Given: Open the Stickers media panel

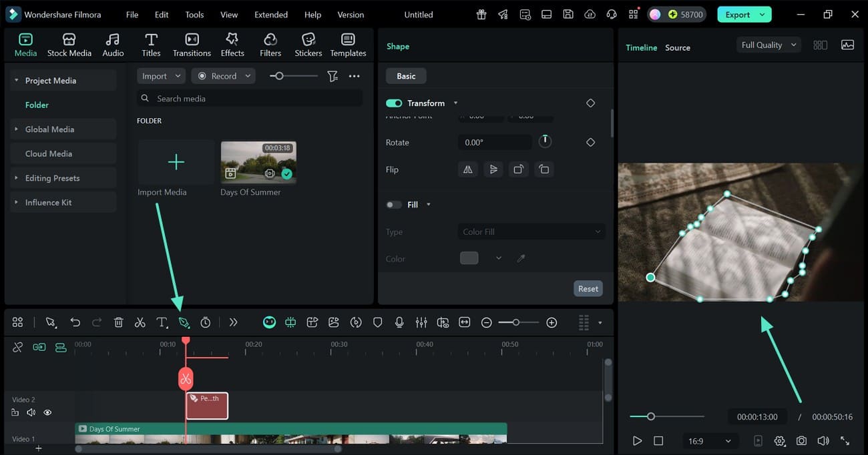Looking at the screenshot, I should click(x=308, y=45).
